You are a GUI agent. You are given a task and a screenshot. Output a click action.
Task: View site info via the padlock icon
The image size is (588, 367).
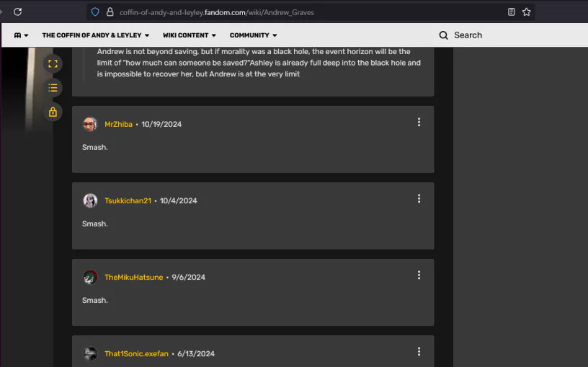point(110,12)
